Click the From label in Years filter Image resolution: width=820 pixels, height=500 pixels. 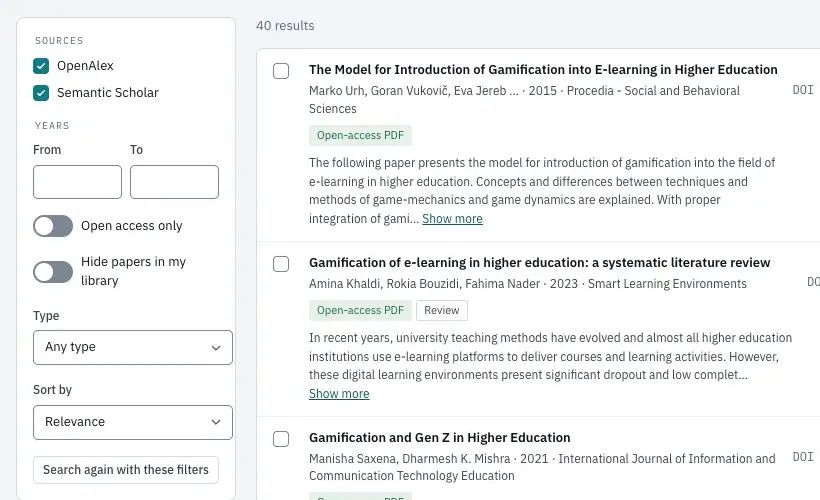[x=47, y=150]
